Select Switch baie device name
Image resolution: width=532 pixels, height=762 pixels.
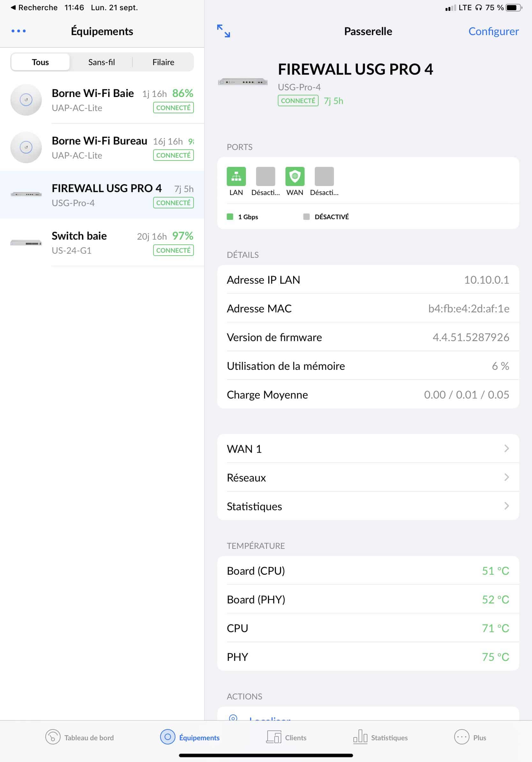click(79, 235)
